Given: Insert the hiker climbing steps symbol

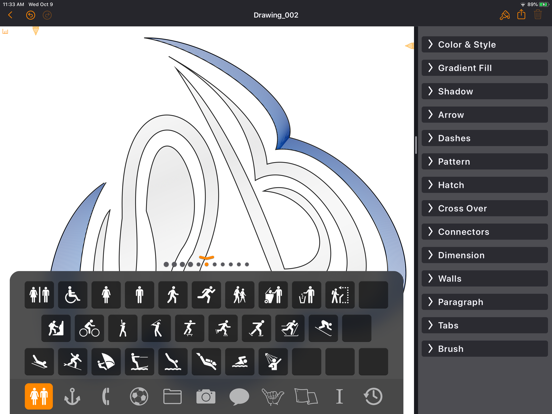Looking at the screenshot, I should pos(56,328).
